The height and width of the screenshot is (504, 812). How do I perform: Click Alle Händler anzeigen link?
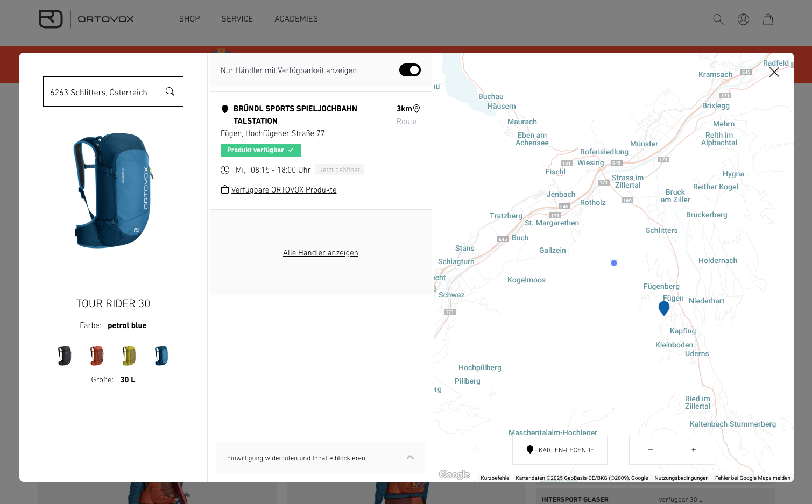[x=321, y=253]
